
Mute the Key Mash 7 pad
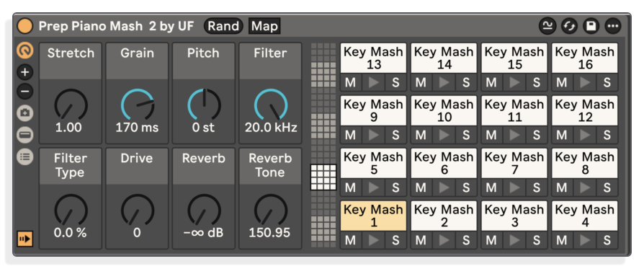(x=491, y=188)
